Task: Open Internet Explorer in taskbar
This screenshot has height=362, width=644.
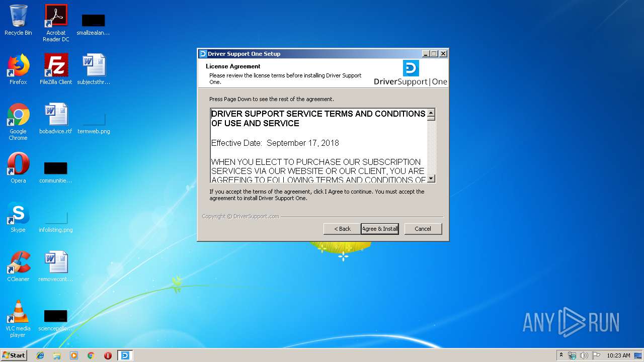Action: point(40,355)
